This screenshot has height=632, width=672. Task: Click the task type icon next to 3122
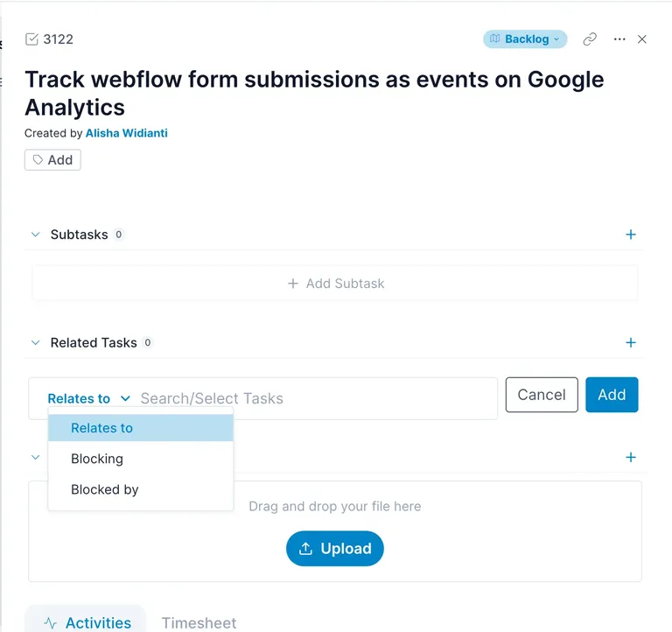point(32,39)
